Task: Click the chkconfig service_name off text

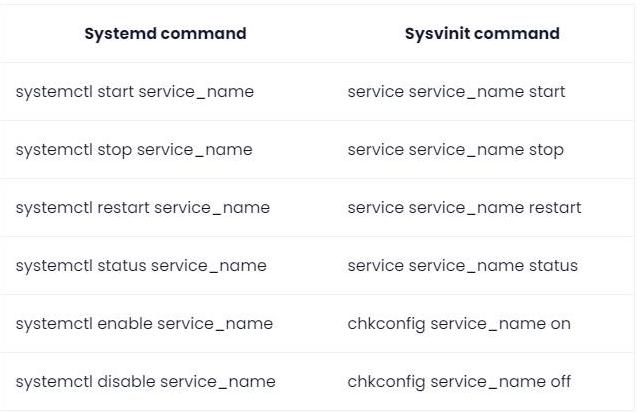Action: pyautogui.click(x=459, y=382)
